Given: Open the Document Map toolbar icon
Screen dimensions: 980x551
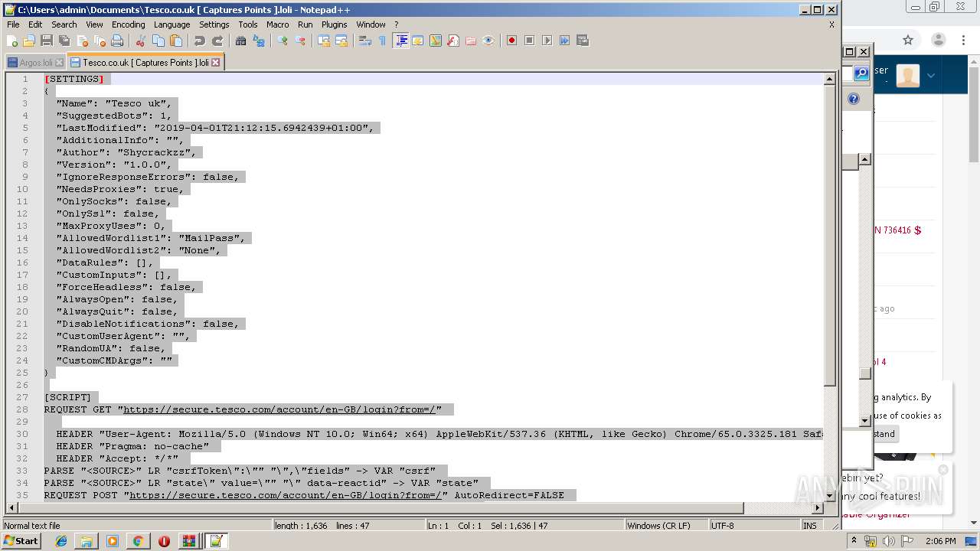Looking at the screenshot, I should pyautogui.click(x=436, y=41).
